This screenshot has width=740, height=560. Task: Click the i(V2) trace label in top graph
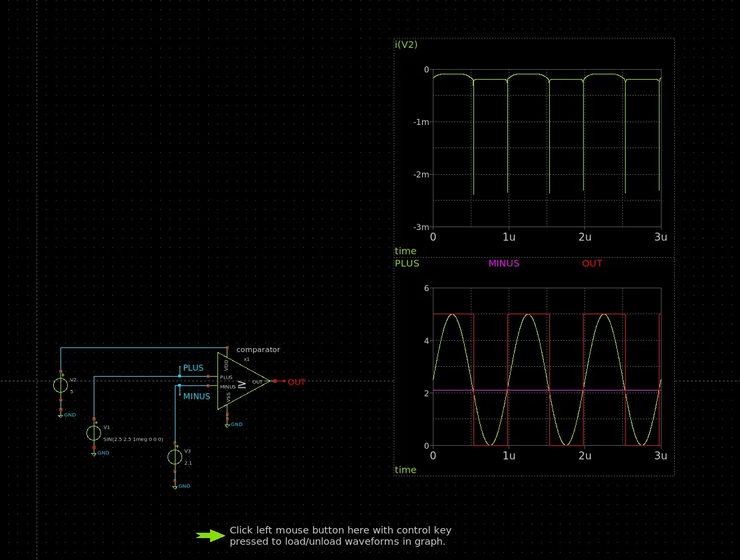(x=406, y=45)
